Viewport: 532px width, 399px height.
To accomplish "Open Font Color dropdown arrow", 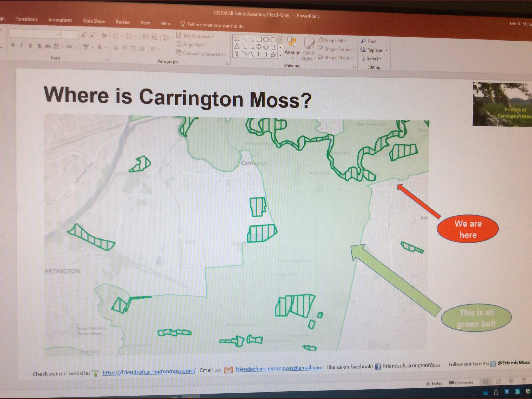I will tap(106, 48).
